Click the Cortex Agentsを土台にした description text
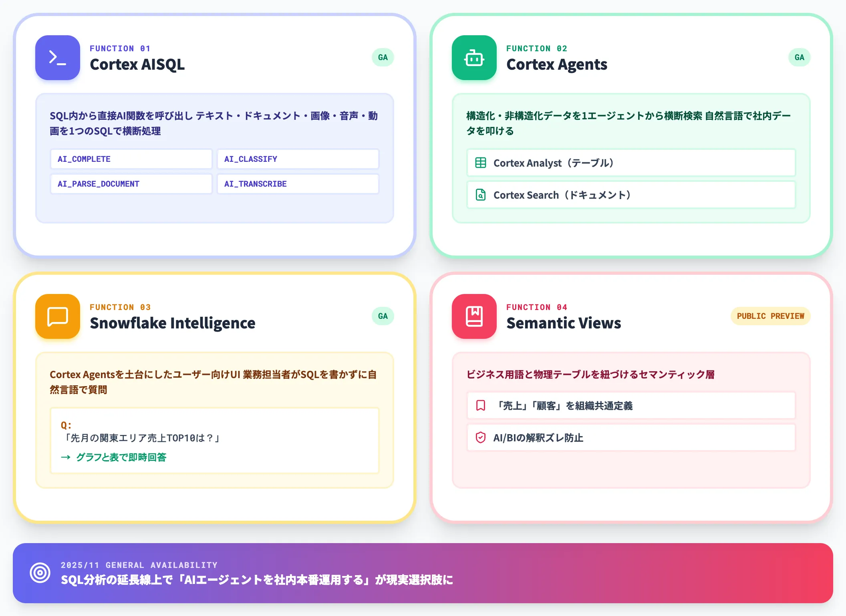This screenshot has height=616, width=846. pyautogui.click(x=213, y=382)
